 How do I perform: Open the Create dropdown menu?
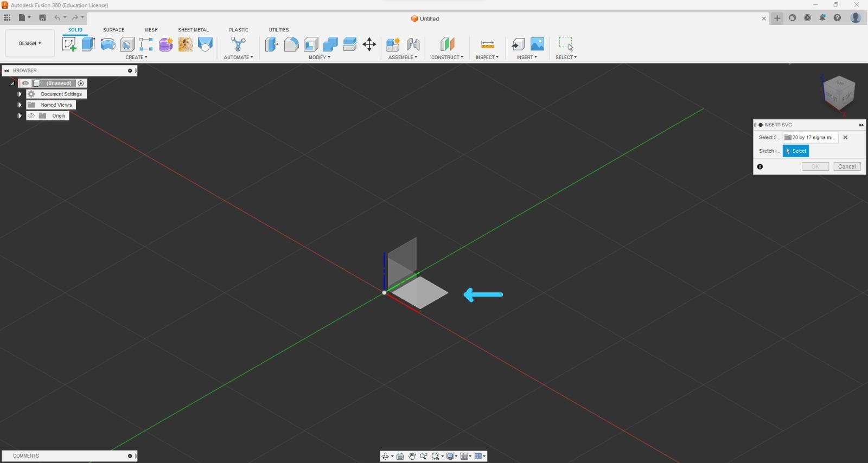(137, 57)
